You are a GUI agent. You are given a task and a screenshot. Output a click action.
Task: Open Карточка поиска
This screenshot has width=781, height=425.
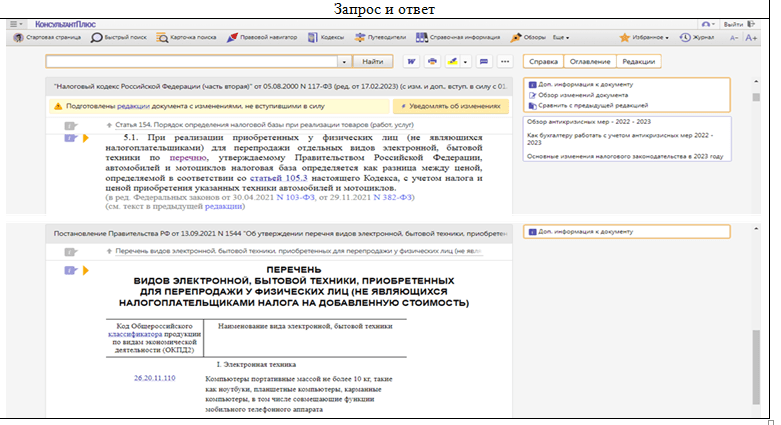pyautogui.click(x=186, y=37)
